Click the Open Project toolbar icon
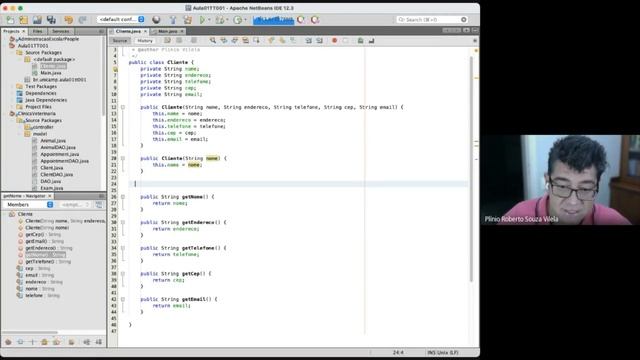 [37, 20]
